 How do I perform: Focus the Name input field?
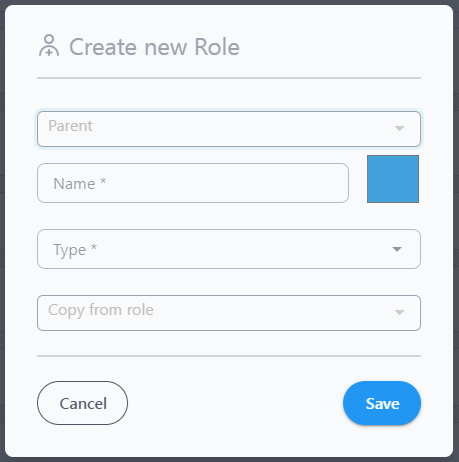coord(193,183)
